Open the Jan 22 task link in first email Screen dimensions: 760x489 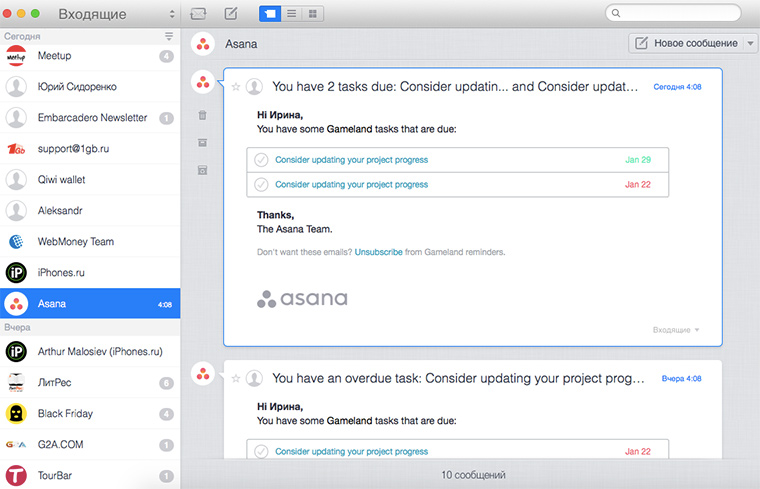tap(351, 185)
